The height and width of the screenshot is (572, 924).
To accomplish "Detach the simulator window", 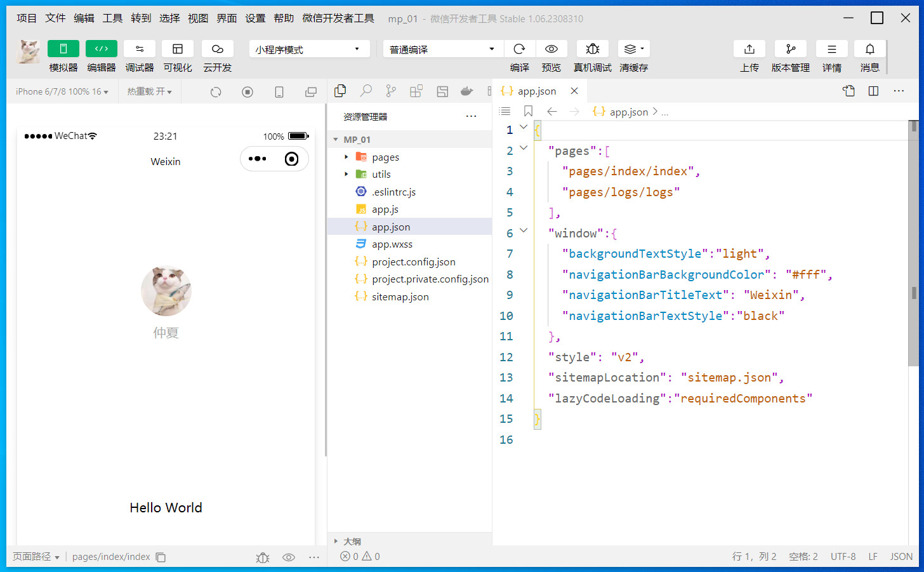I will pos(311,92).
